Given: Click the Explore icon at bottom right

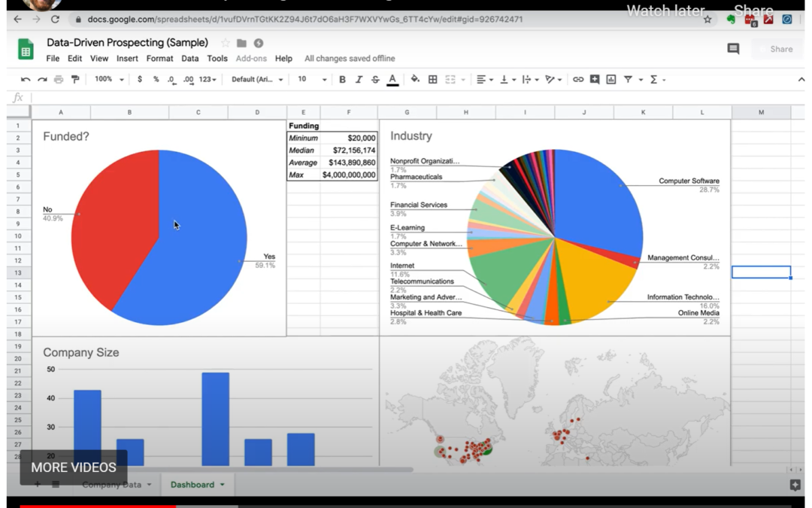Looking at the screenshot, I should click(x=795, y=485).
